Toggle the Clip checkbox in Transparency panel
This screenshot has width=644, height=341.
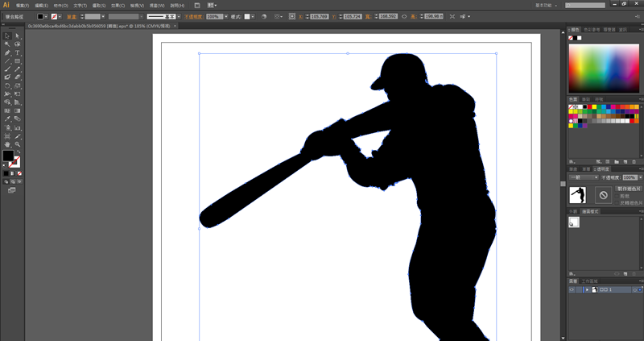tap(617, 195)
